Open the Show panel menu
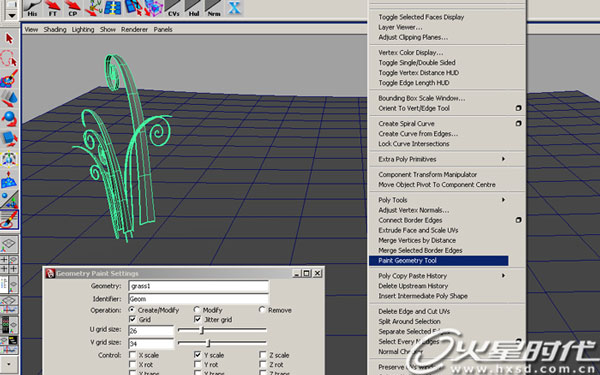Viewport: 600px width, 375px height. coord(108,29)
